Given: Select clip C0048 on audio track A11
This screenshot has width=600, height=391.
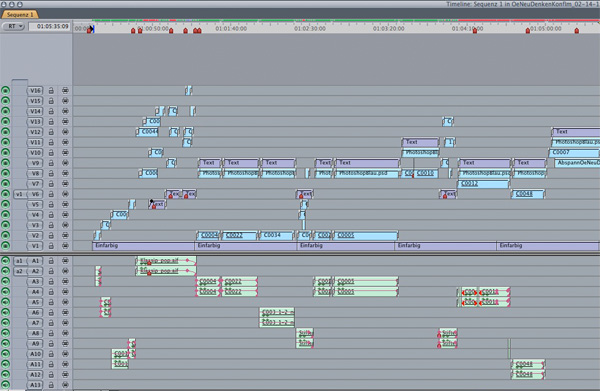Looking at the screenshot, I should tap(528, 364).
